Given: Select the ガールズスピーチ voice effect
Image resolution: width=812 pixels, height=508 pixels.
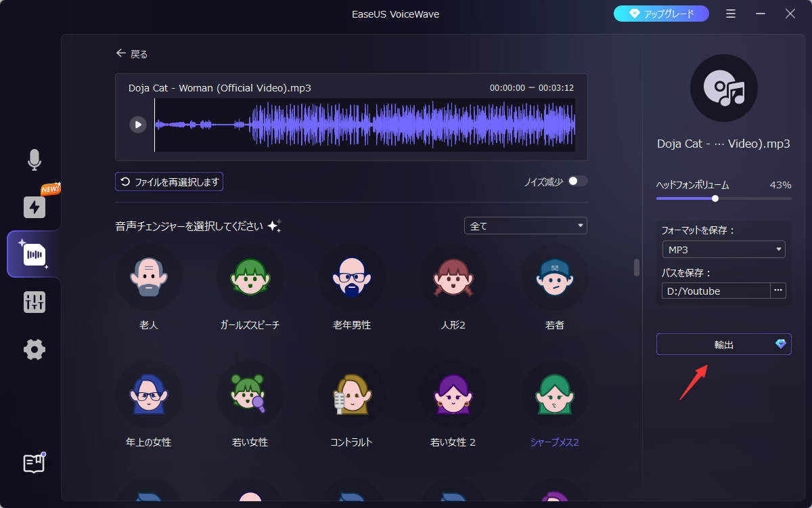Looking at the screenshot, I should [x=250, y=290].
